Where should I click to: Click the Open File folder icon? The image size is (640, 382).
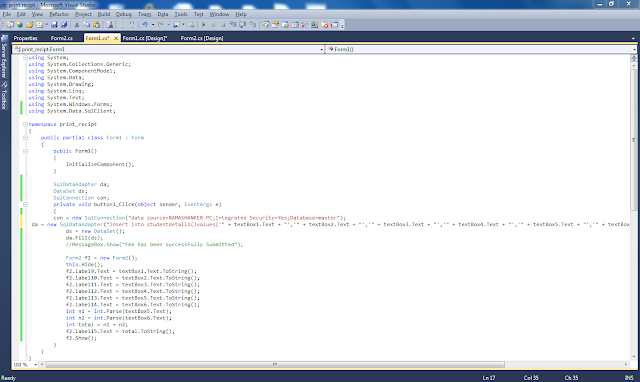pos(29,24)
